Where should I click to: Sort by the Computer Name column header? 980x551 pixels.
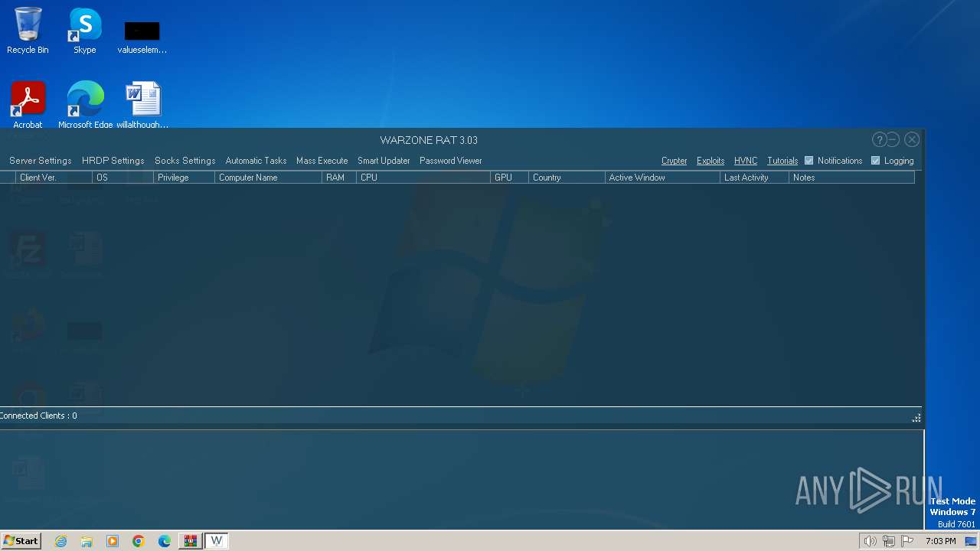coord(268,178)
